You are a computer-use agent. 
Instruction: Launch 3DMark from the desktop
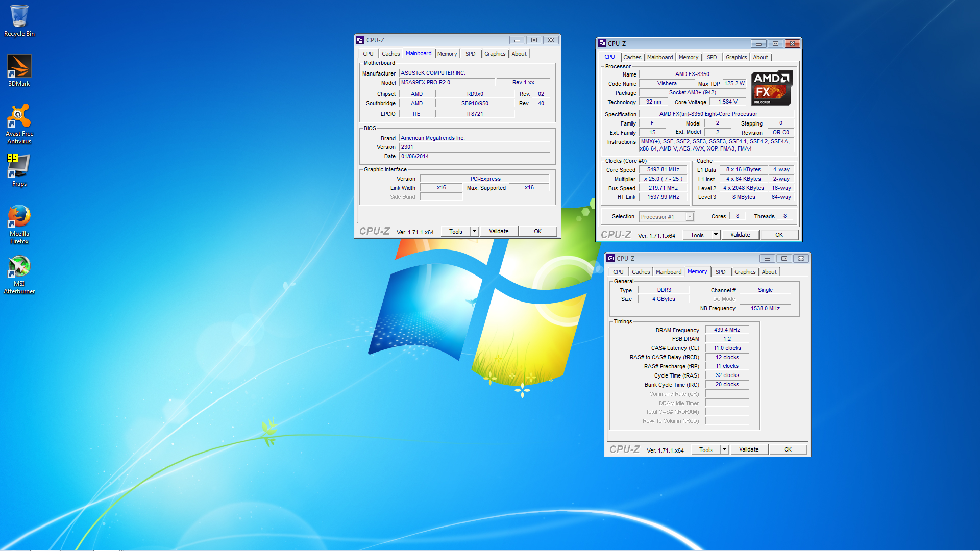(x=19, y=70)
